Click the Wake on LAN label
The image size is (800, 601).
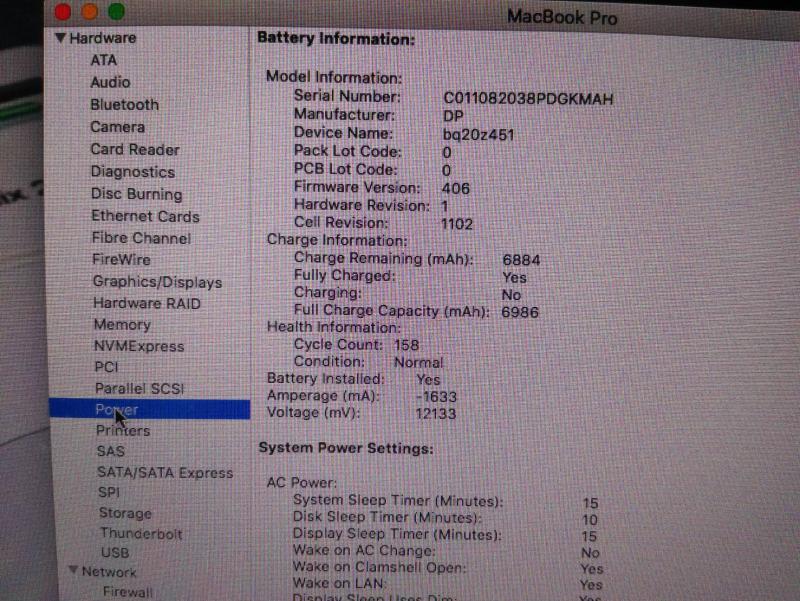pos(339,583)
